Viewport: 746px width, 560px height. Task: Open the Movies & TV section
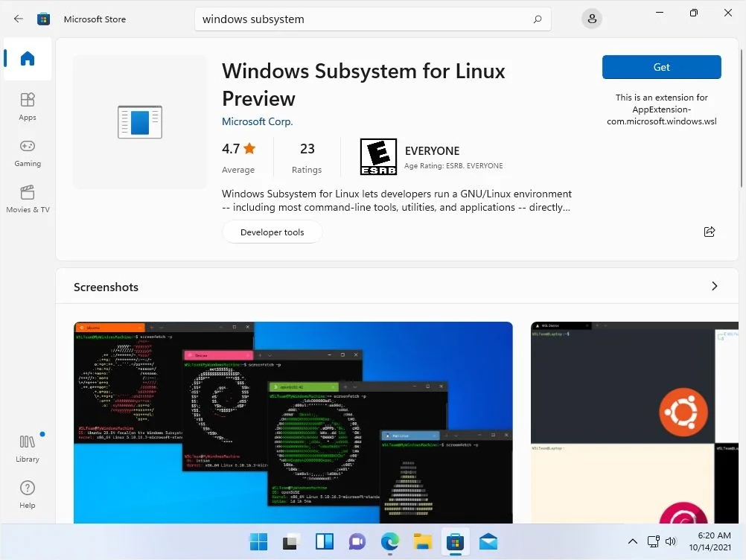[x=28, y=200]
